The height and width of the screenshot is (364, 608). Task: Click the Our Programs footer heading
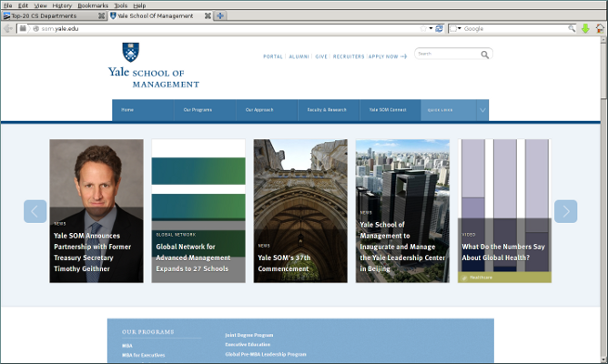[147, 332]
